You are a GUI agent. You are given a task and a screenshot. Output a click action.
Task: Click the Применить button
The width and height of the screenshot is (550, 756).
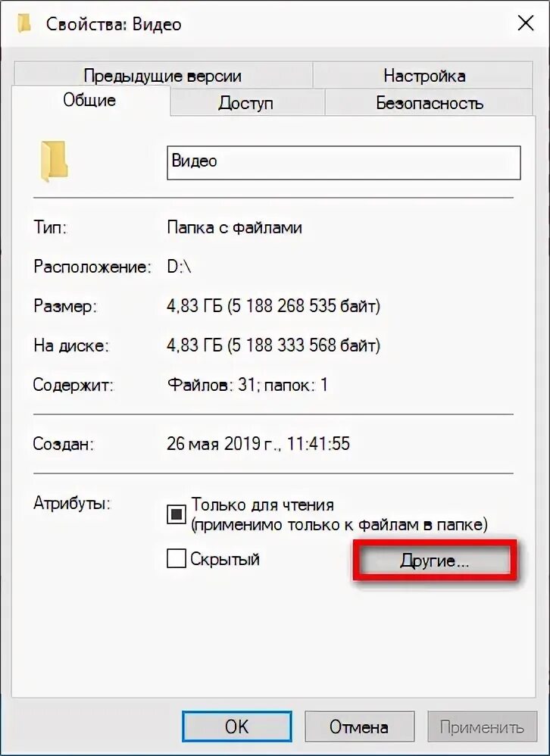click(482, 726)
